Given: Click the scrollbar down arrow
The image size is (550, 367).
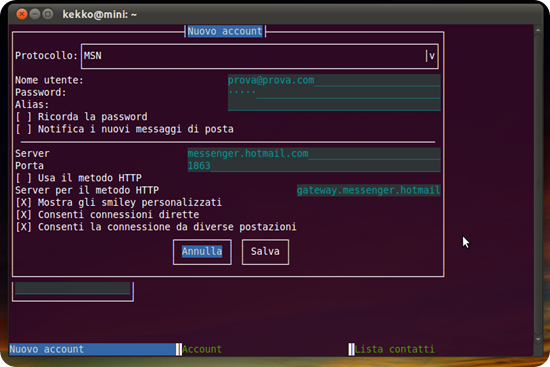Looking at the screenshot, I should pyautogui.click(x=538, y=339).
